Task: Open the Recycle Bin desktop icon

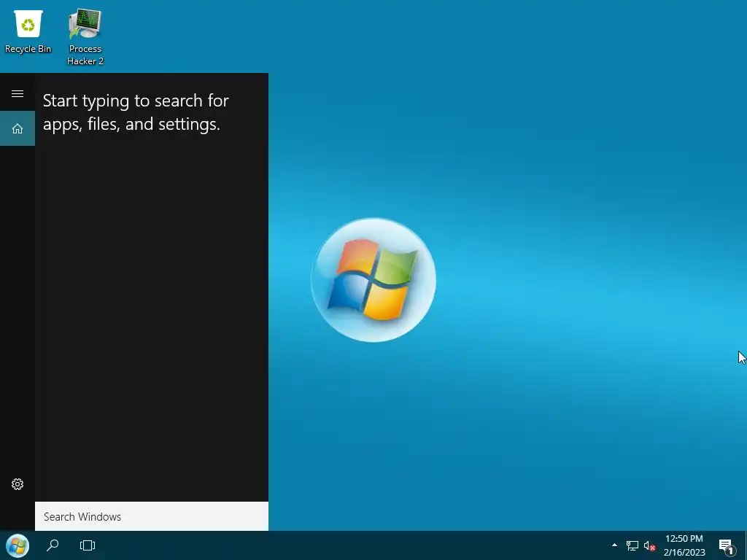Action: pyautogui.click(x=28, y=32)
